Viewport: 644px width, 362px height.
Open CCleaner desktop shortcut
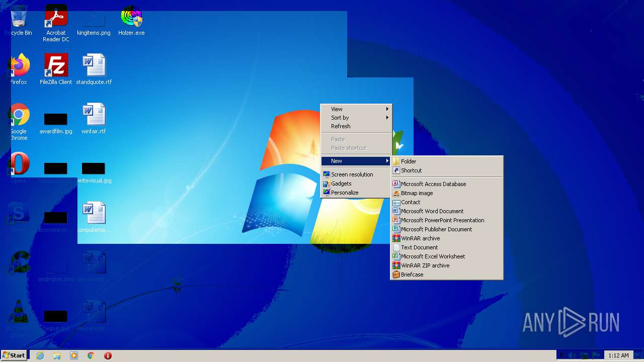click(18, 266)
